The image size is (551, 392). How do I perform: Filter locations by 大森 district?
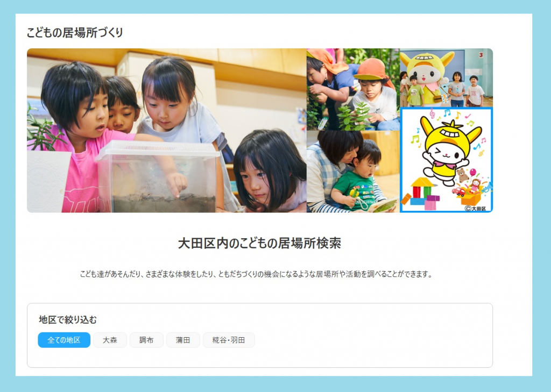tap(110, 340)
